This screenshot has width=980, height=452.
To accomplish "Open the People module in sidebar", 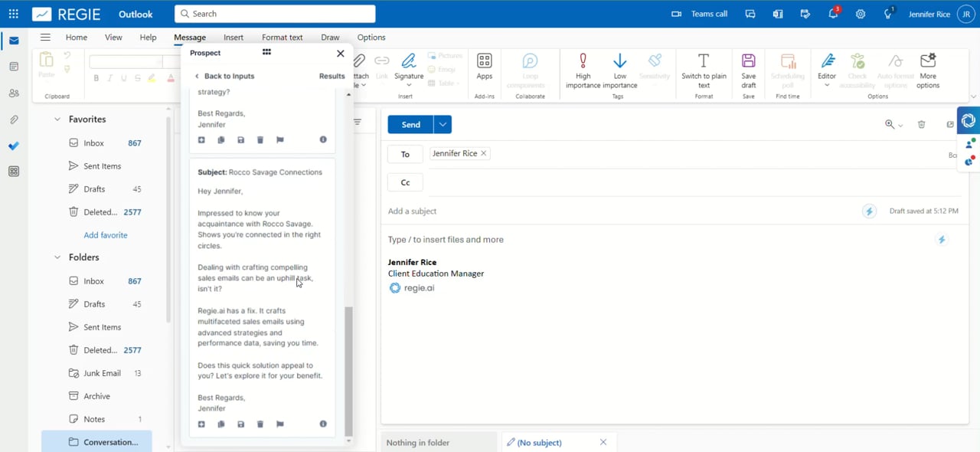I will click(x=14, y=93).
